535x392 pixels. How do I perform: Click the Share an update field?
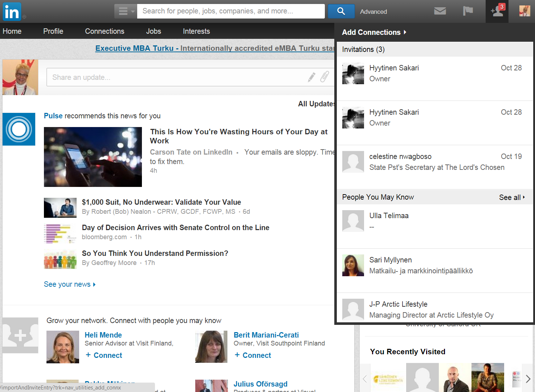pos(190,77)
